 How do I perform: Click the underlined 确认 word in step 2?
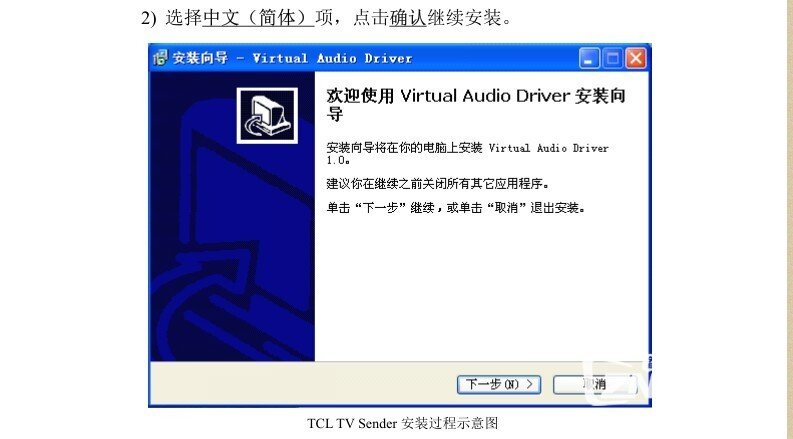pos(408,18)
